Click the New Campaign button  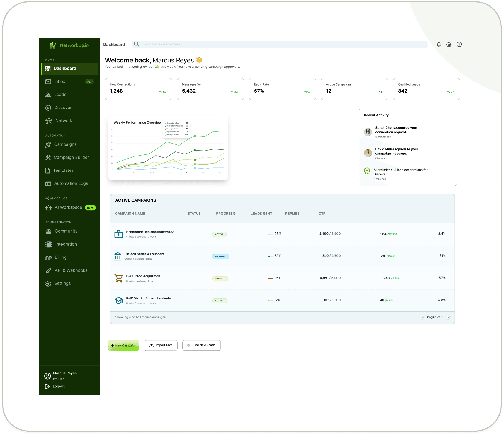(123, 345)
